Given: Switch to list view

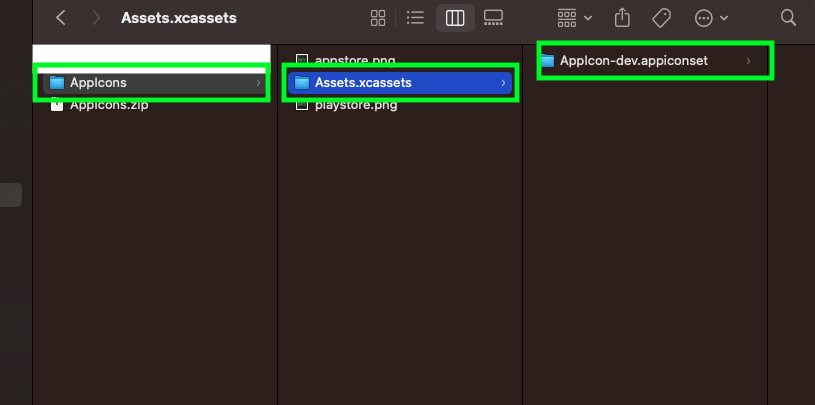Looking at the screenshot, I should click(x=415, y=18).
